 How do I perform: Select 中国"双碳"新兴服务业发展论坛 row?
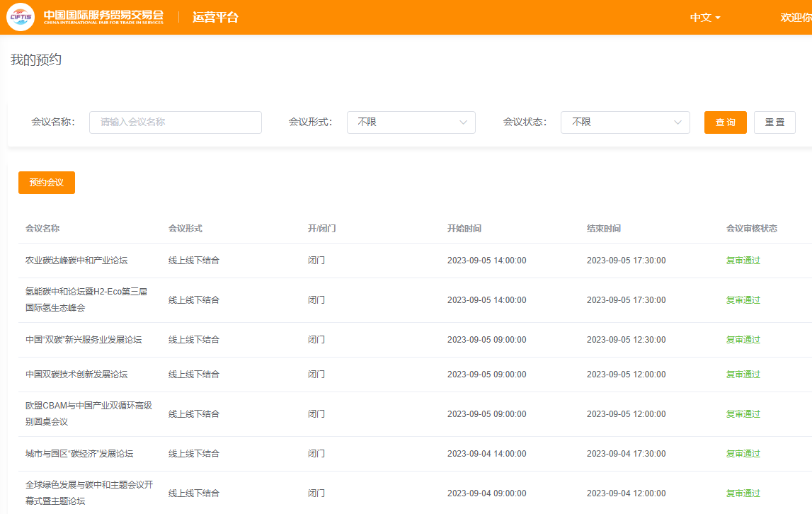point(84,340)
